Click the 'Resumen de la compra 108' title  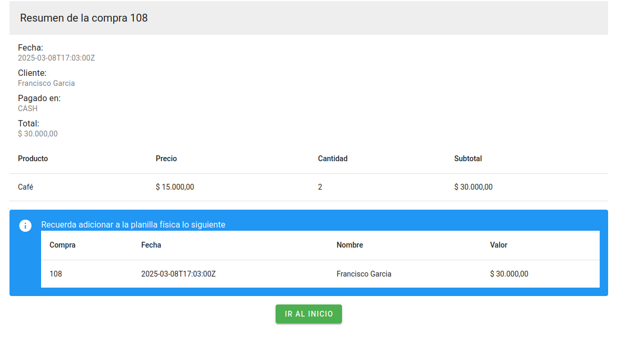84,18
